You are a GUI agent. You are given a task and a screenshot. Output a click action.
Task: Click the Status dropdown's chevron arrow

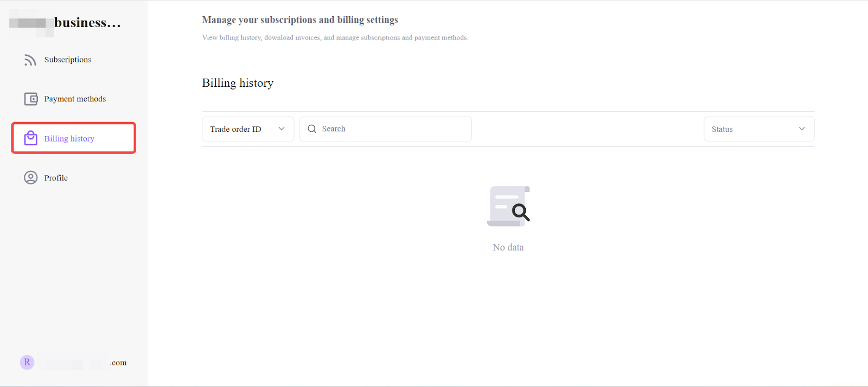[802, 129]
